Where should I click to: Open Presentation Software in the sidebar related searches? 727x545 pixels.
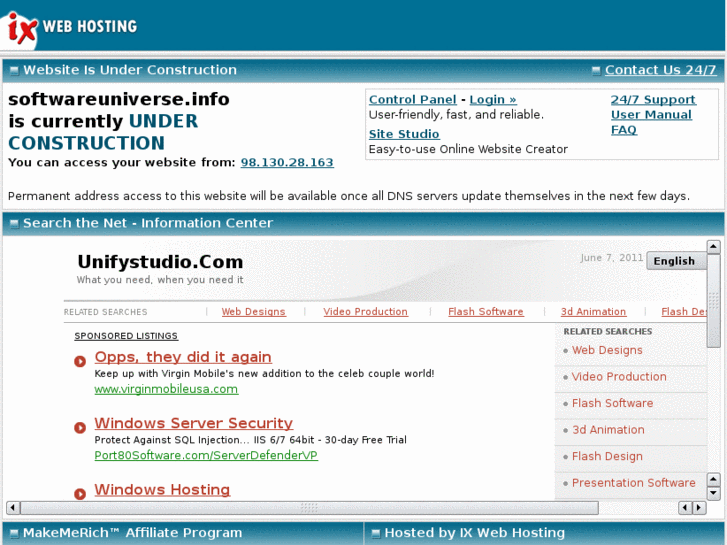[633, 483]
